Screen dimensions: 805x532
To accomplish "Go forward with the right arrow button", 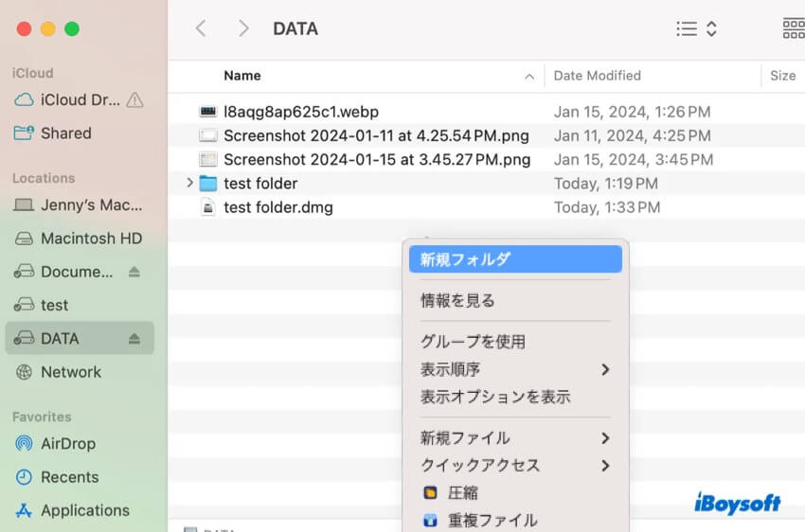I will (x=243, y=28).
